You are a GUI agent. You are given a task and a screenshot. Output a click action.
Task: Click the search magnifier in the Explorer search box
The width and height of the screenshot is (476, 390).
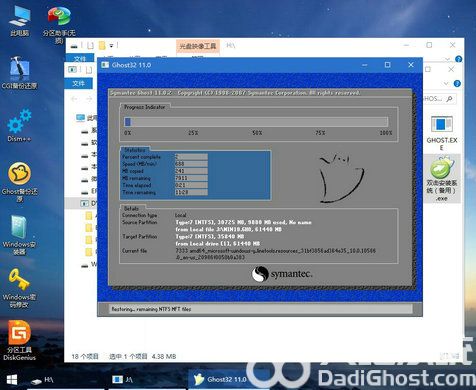(x=450, y=99)
